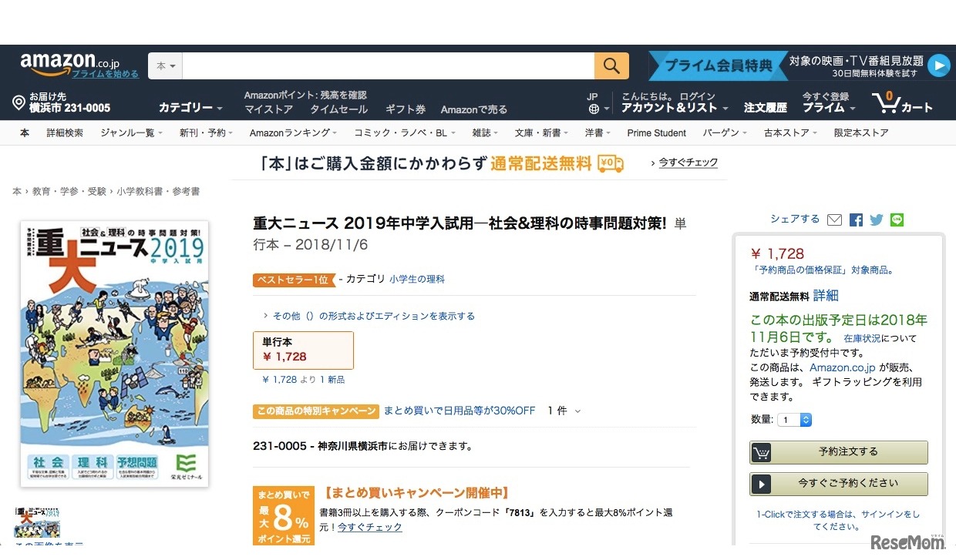This screenshot has height=560, width=956.
Task: Share on Facebook icon
Action: coord(856,220)
